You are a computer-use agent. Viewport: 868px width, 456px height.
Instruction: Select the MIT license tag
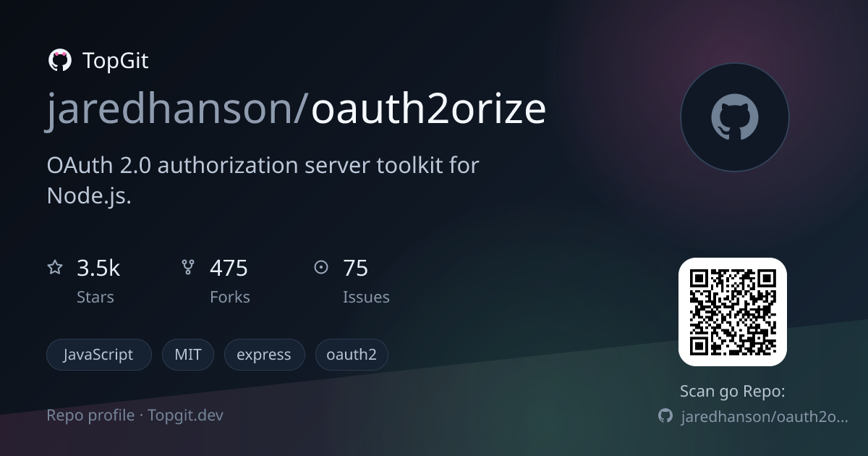tap(188, 355)
